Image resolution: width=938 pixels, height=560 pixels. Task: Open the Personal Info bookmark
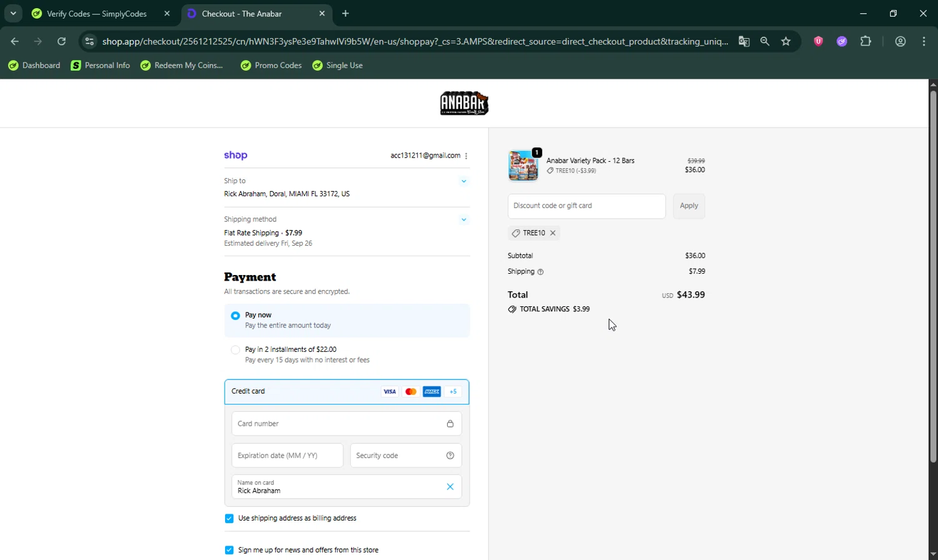pos(101,65)
